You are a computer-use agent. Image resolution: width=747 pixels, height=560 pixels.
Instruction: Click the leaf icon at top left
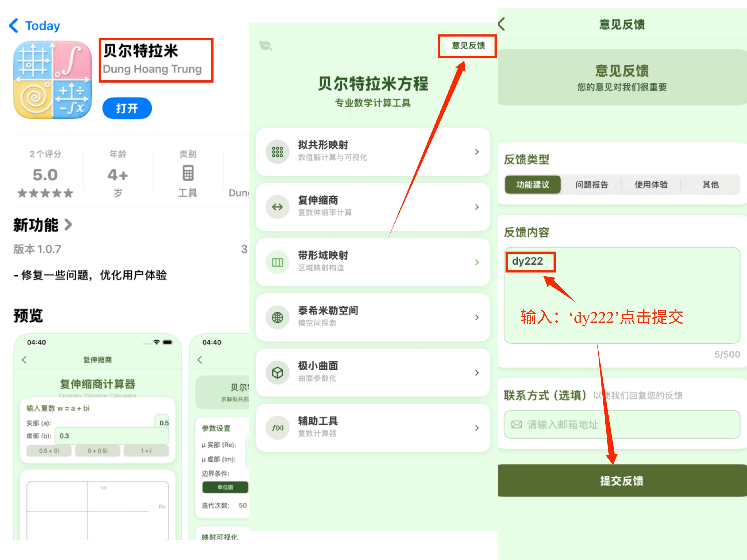(265, 46)
